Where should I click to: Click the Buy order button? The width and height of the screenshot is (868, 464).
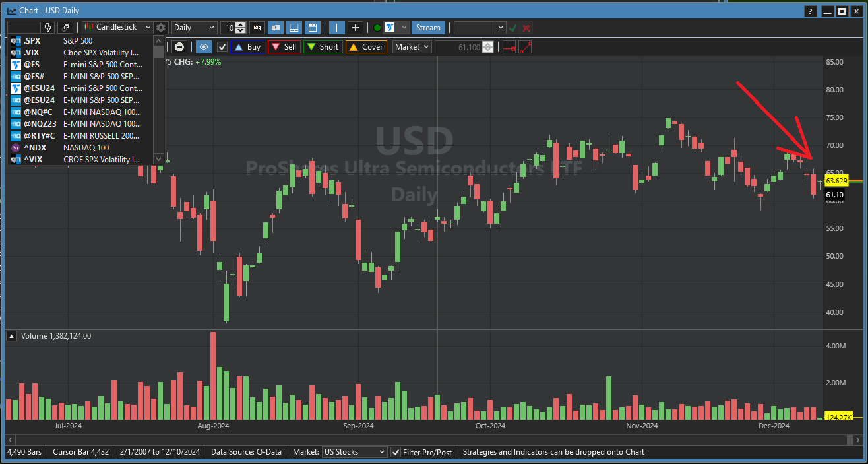248,47
